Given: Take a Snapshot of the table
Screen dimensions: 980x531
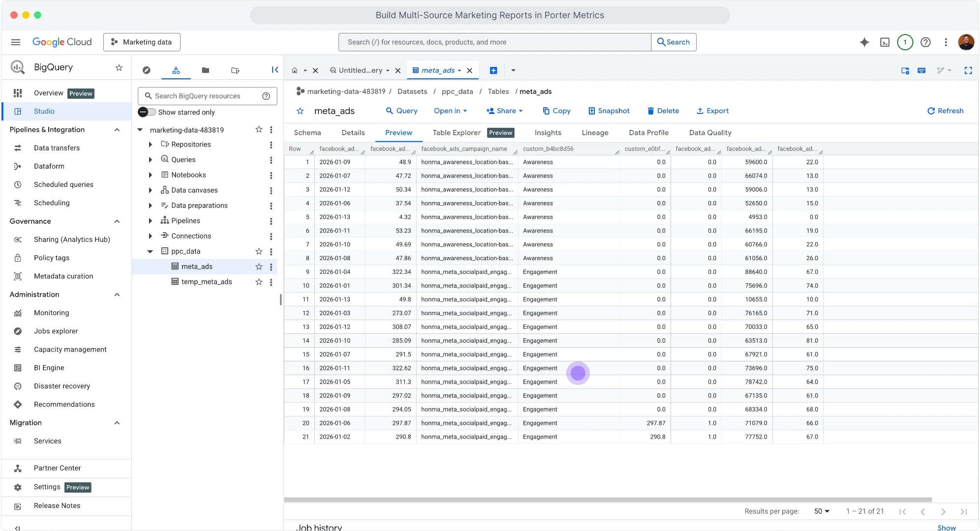Looking at the screenshot, I should tap(609, 111).
